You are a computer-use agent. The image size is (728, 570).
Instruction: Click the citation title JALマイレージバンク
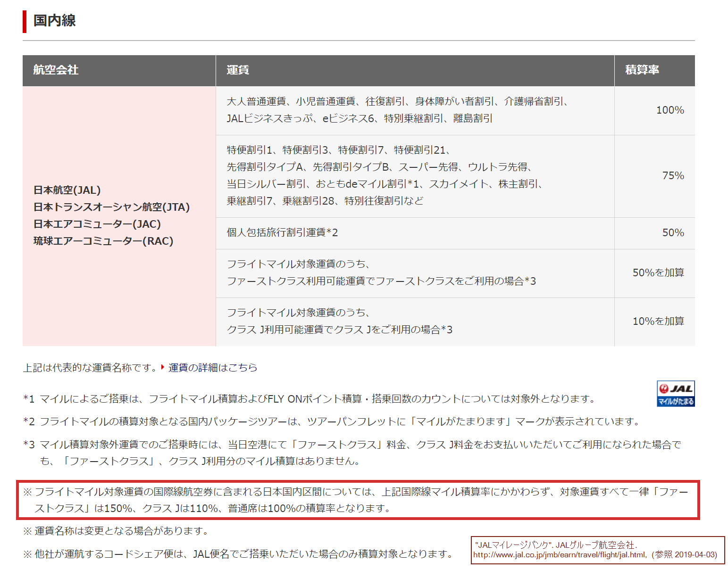point(514,545)
